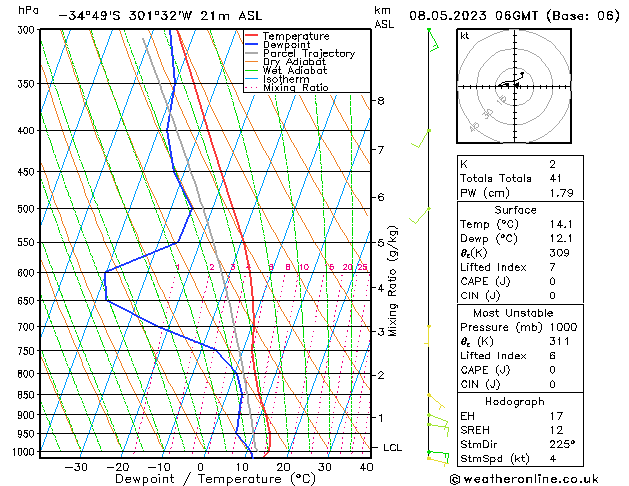Viewport: 629px width, 486px height.
Task: Click the PW (cm) value 1.79
Action: pos(561,193)
